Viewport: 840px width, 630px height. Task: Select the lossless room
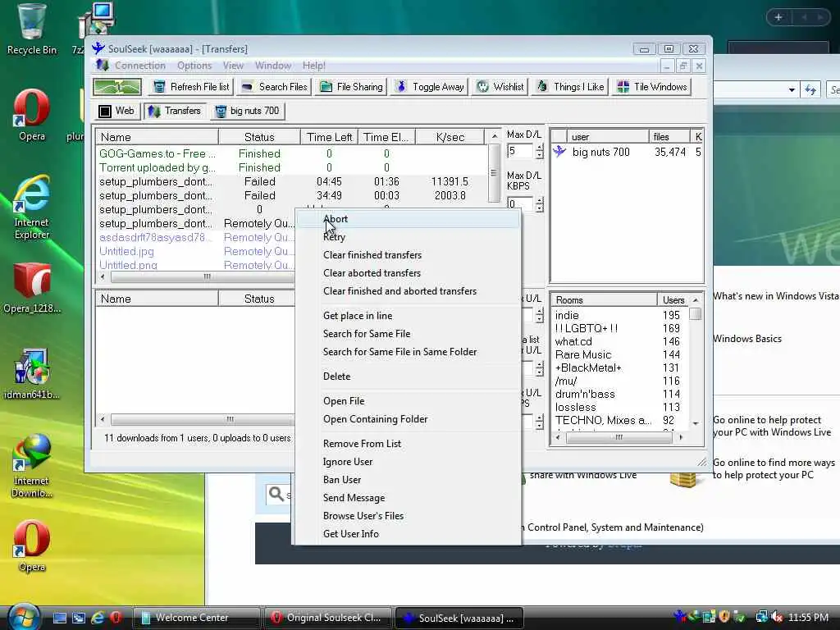coord(620,407)
